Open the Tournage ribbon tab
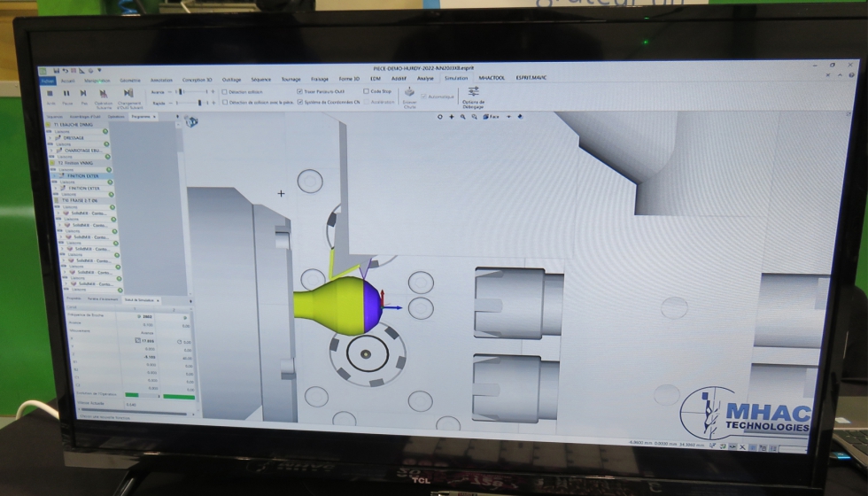The width and height of the screenshot is (868, 496). 291,79
